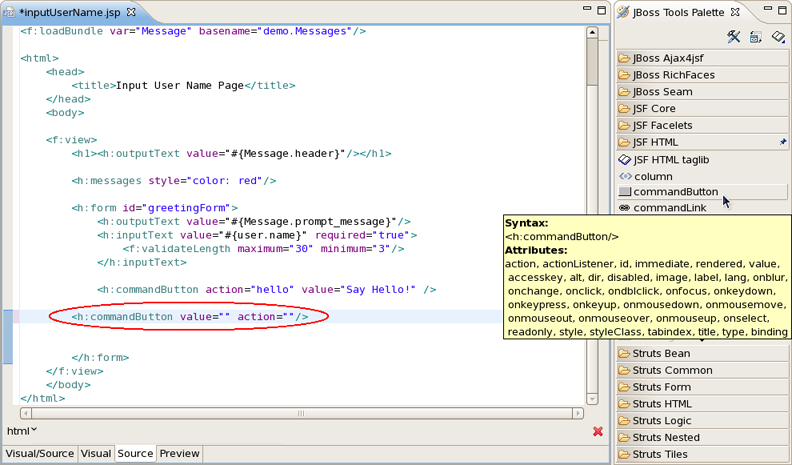Click the JSF HTML taglib item
792x465 pixels.
[671, 159]
